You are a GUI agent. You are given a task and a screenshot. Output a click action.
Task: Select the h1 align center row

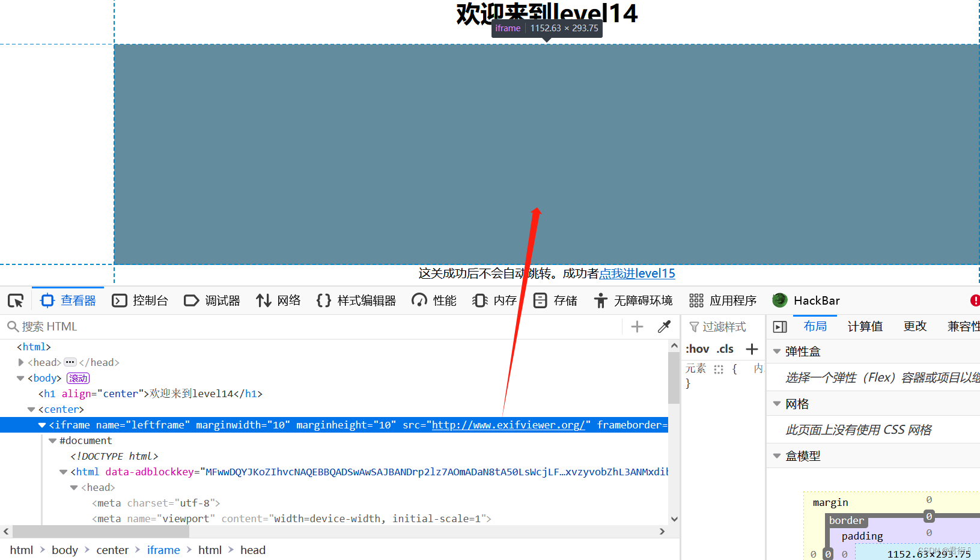click(334, 394)
